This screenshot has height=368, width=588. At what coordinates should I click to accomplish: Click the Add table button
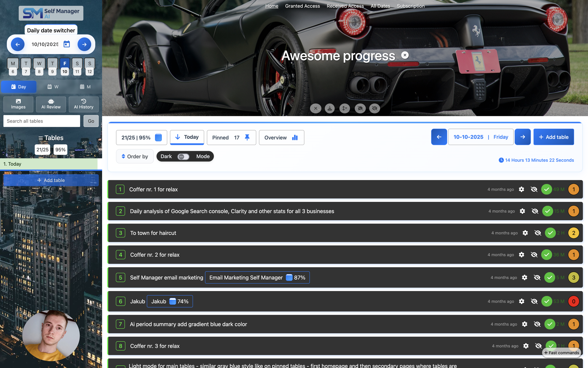pos(553,137)
